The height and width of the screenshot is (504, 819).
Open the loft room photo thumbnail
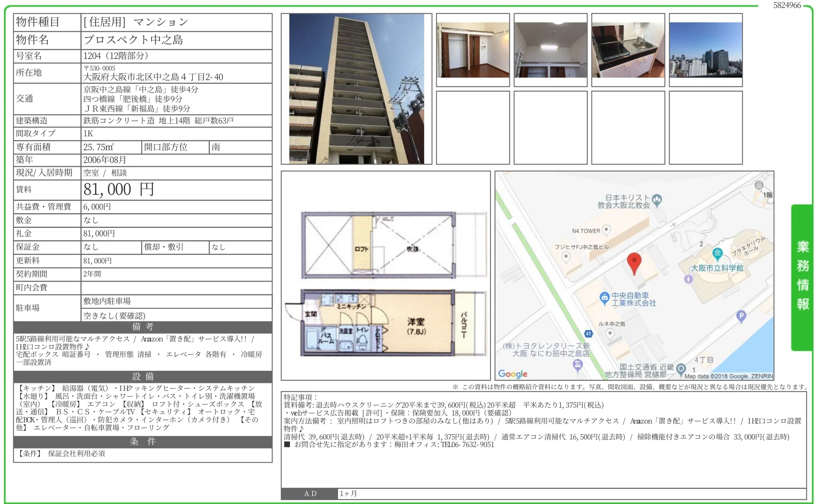tap(550, 50)
